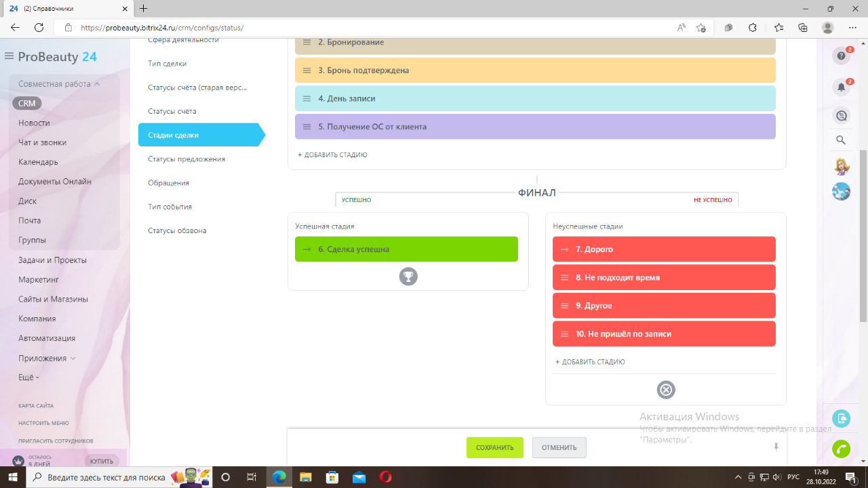The height and width of the screenshot is (488, 868).
Task: Open Календарь in the left menu
Action: tap(38, 162)
